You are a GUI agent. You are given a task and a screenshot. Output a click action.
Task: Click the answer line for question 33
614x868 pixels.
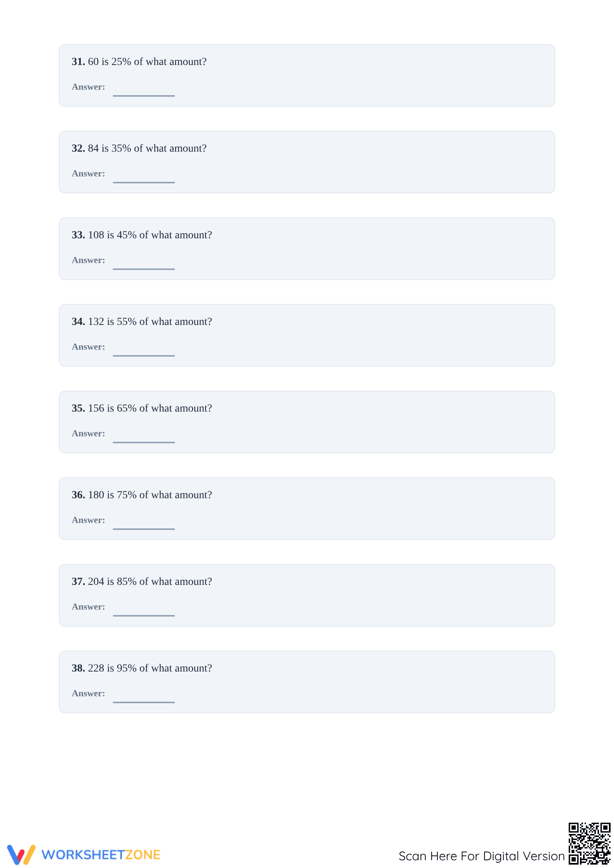click(144, 268)
